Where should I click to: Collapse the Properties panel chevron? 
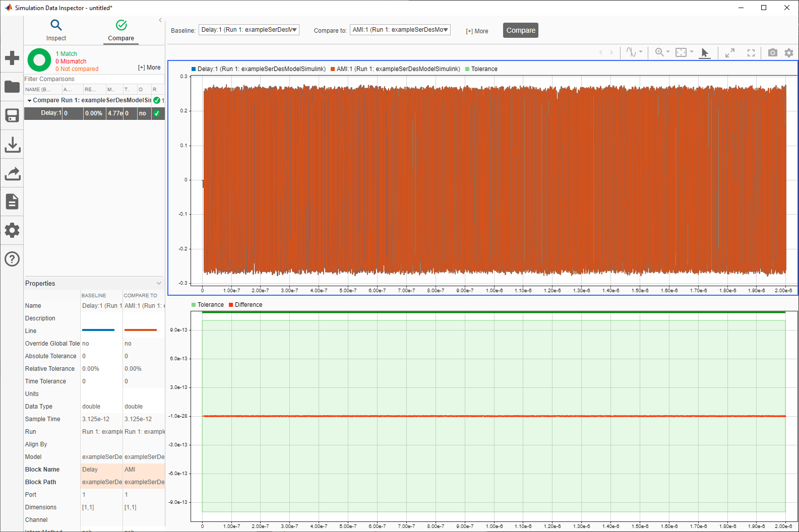159,283
